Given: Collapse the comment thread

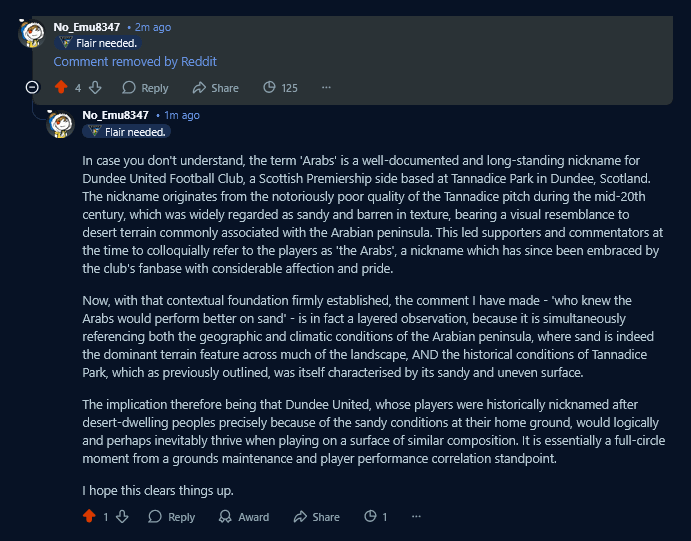Looking at the screenshot, I should 32,88.
